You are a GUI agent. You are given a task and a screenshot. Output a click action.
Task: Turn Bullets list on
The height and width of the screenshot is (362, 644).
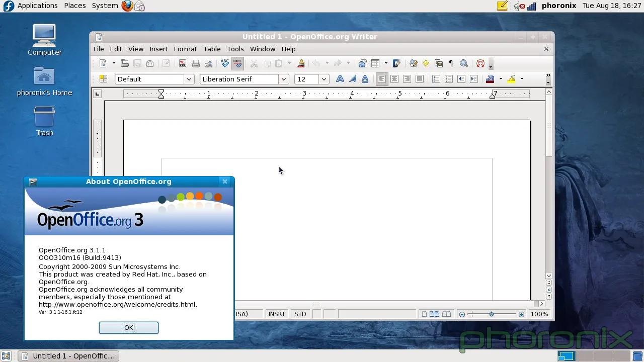[449, 79]
